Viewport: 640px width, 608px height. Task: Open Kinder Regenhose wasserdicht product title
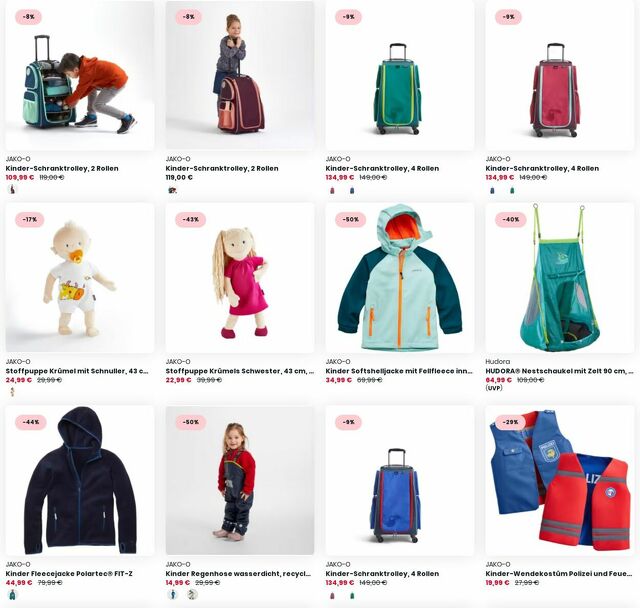[x=238, y=574]
